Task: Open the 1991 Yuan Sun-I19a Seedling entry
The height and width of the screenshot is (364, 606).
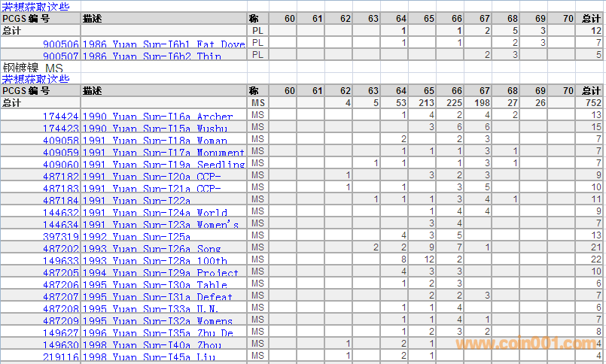Action: [163, 165]
